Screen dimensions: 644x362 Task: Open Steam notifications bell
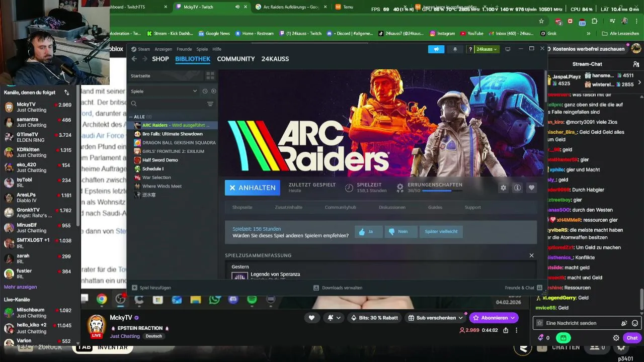pos(455,49)
